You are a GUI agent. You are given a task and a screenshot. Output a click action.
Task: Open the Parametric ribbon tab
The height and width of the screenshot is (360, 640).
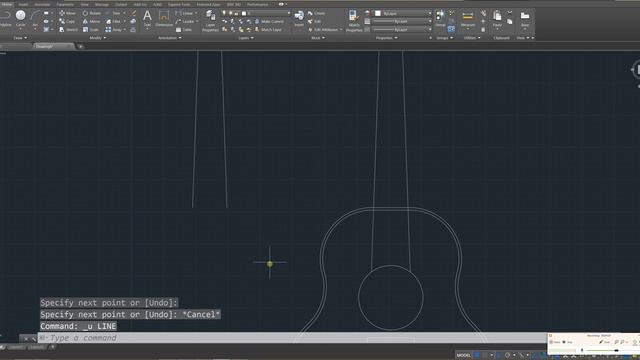65,4
